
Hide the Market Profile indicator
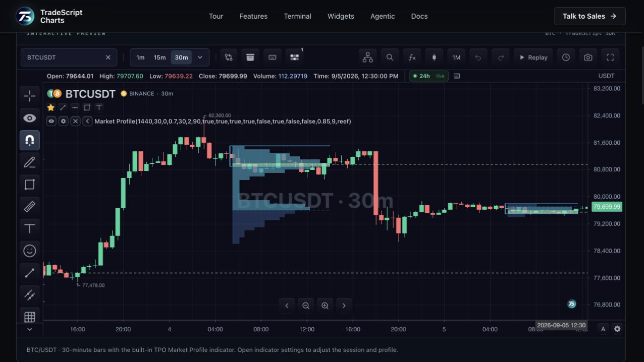51,122
